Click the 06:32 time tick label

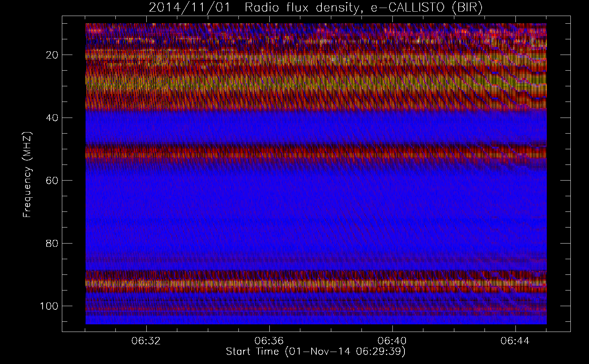point(146,341)
